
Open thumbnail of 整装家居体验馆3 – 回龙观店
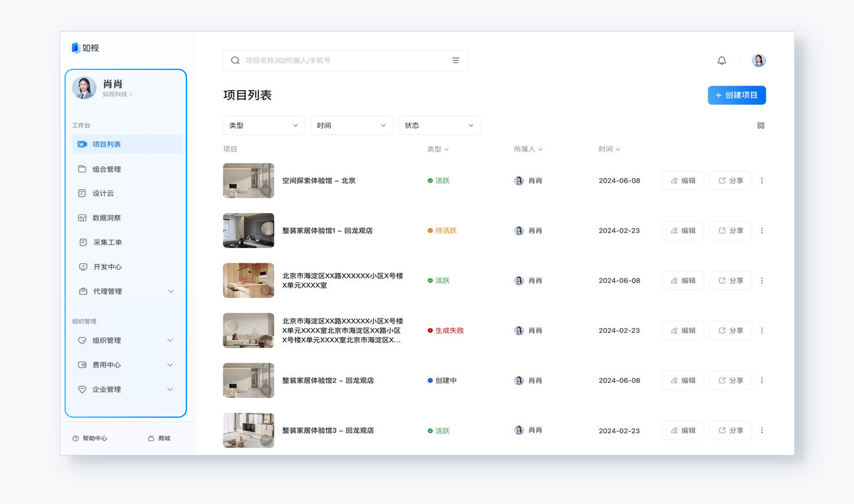click(249, 430)
